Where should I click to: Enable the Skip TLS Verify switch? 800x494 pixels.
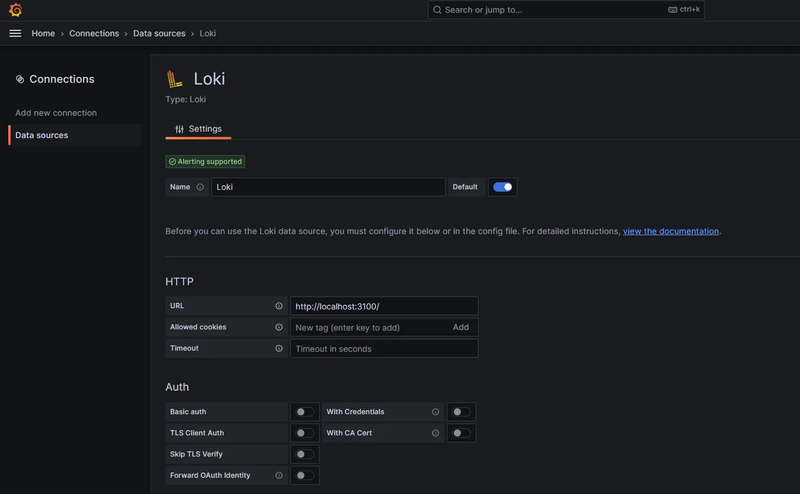[305, 454]
